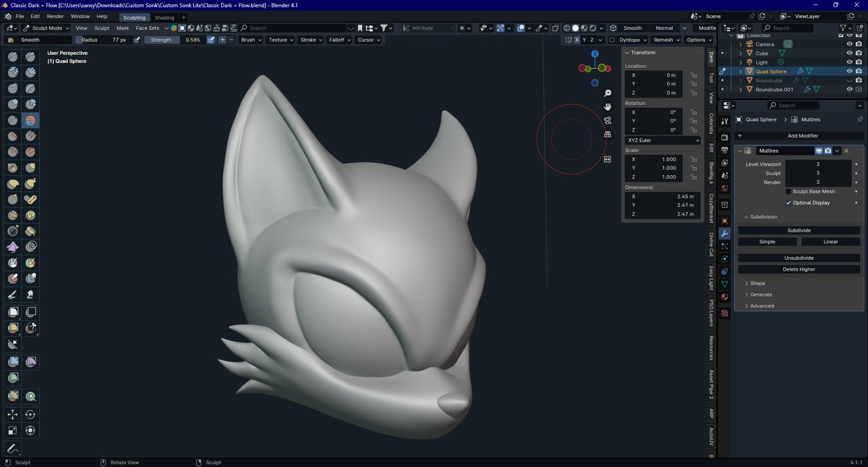Open the Output properties tab icon

(x=725, y=150)
